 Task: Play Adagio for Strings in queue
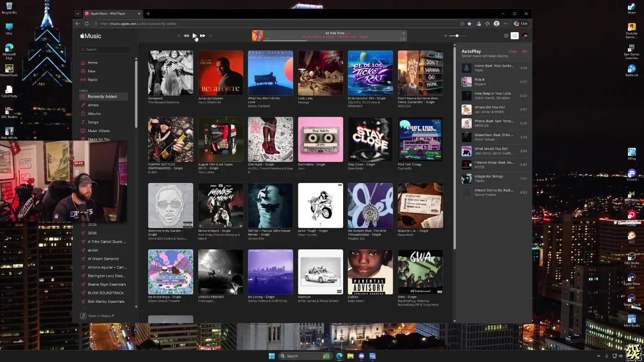[x=495, y=178]
